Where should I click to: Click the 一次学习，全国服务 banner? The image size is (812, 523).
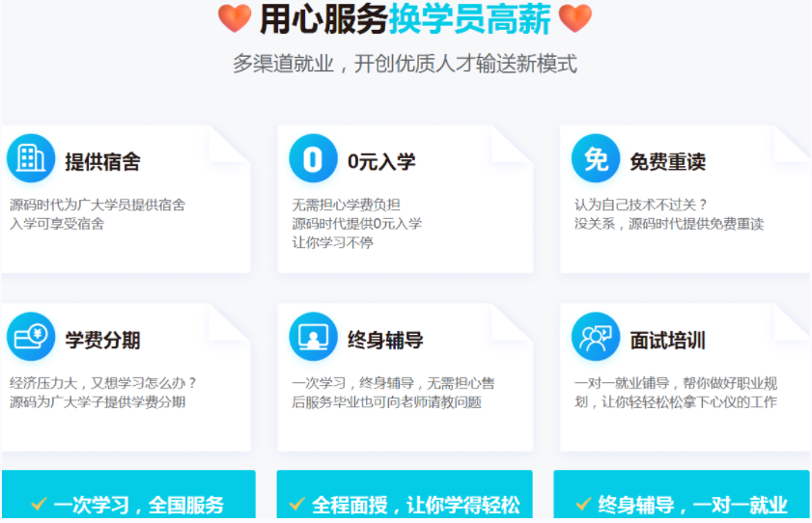[128, 494]
